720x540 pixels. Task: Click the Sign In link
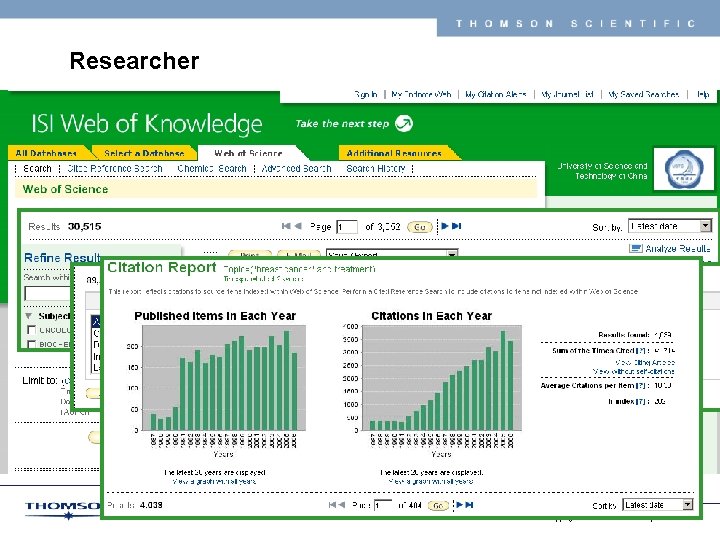coord(366,95)
